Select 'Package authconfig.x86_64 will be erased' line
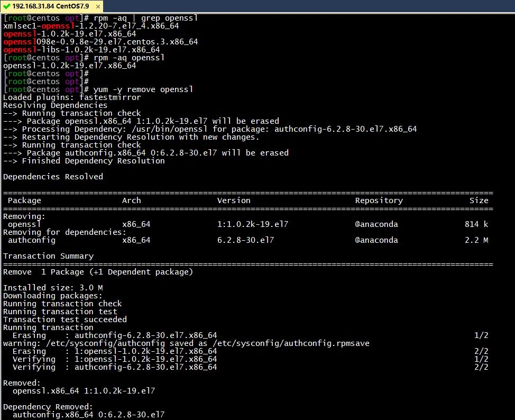The image size is (515, 420). [146, 153]
